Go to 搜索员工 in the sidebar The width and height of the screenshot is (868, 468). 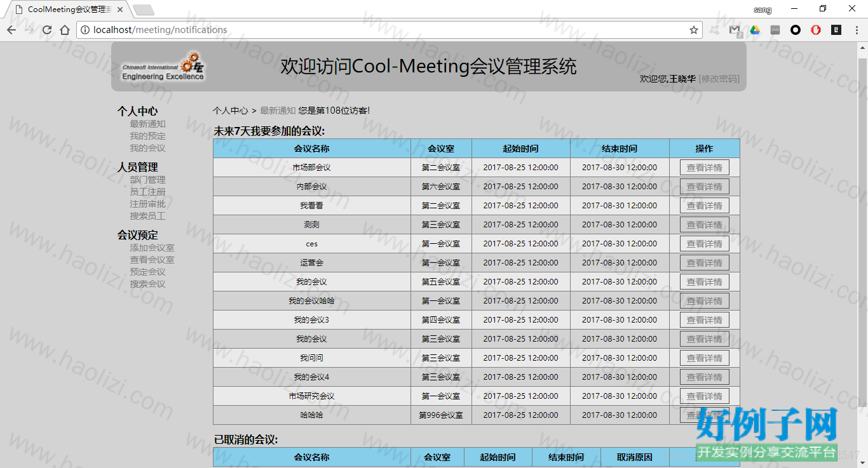[147, 216]
